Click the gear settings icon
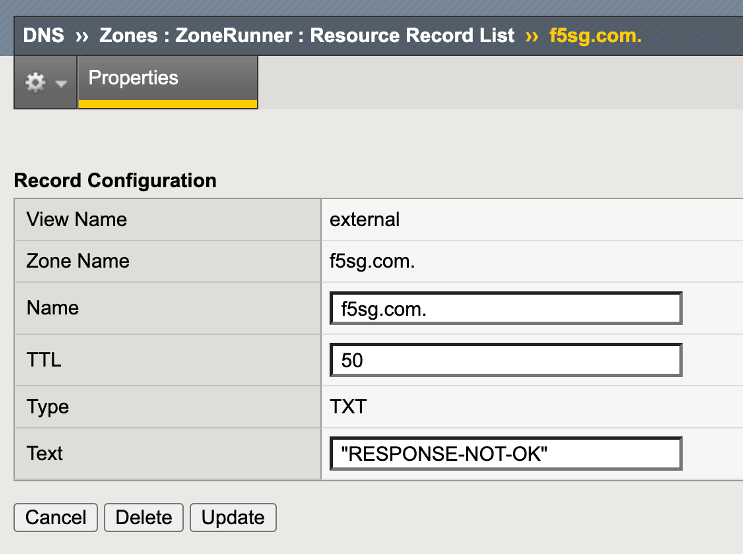 pyautogui.click(x=35, y=83)
